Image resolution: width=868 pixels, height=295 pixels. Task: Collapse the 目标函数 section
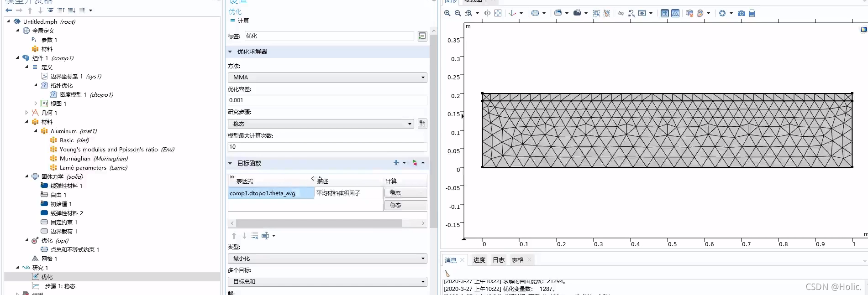point(230,163)
